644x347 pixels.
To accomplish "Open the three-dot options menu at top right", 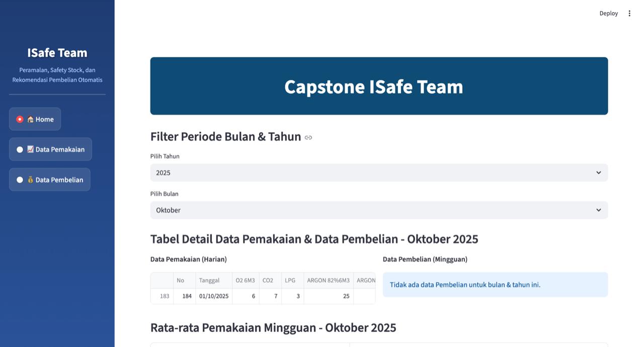I will point(629,13).
